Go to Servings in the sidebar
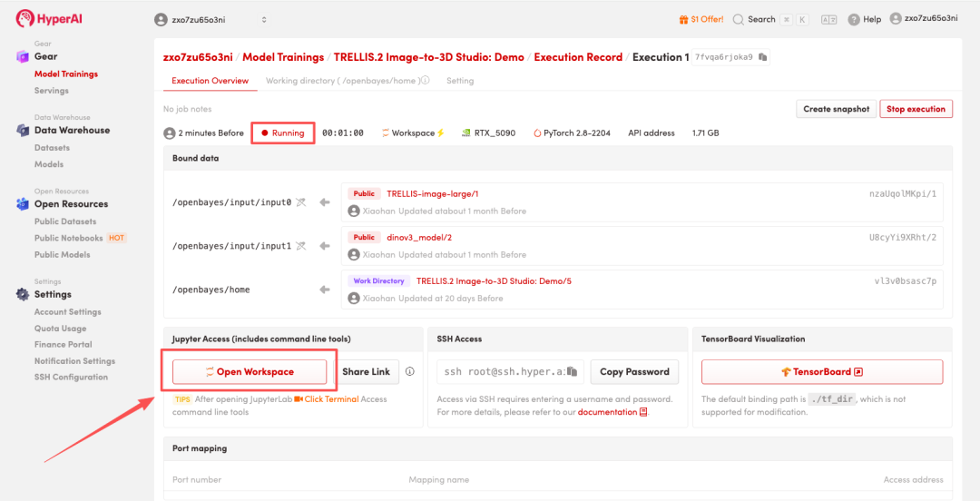The width and height of the screenshot is (980, 501). pos(51,91)
